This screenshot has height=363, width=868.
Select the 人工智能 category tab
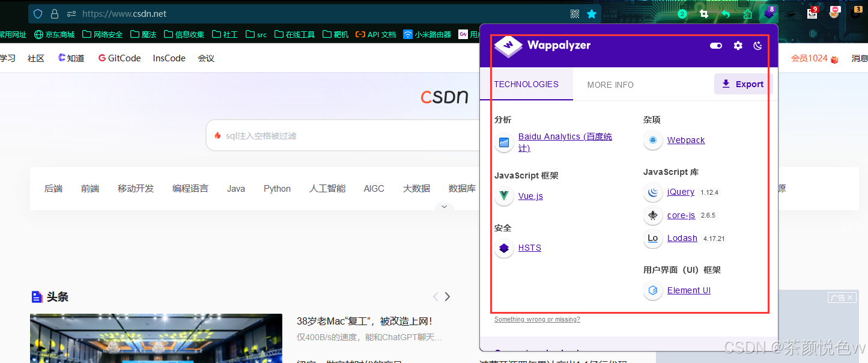click(x=327, y=188)
